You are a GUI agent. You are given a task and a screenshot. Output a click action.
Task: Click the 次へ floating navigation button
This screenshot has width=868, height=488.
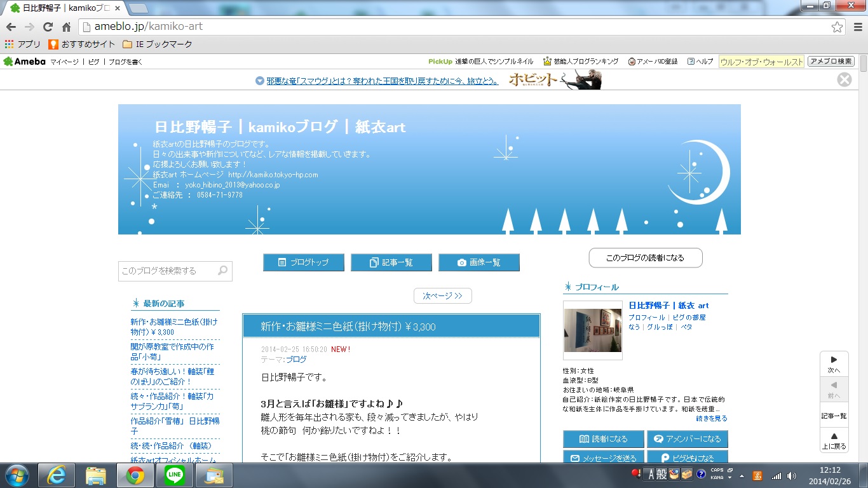pos(834,363)
